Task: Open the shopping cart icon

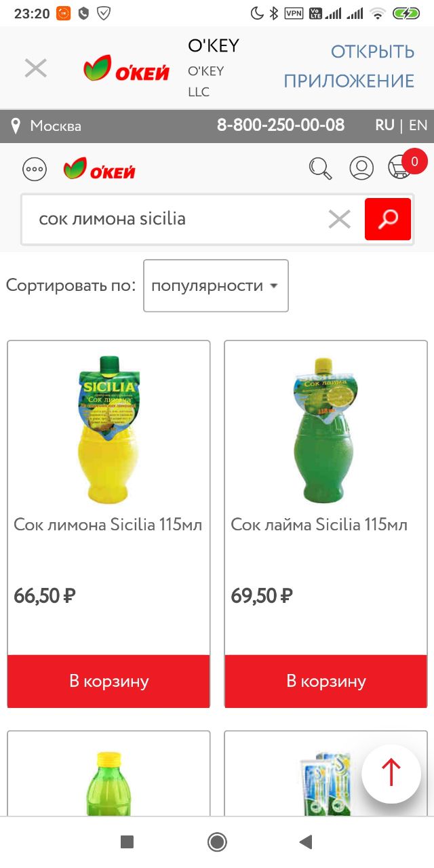Action: [x=400, y=167]
